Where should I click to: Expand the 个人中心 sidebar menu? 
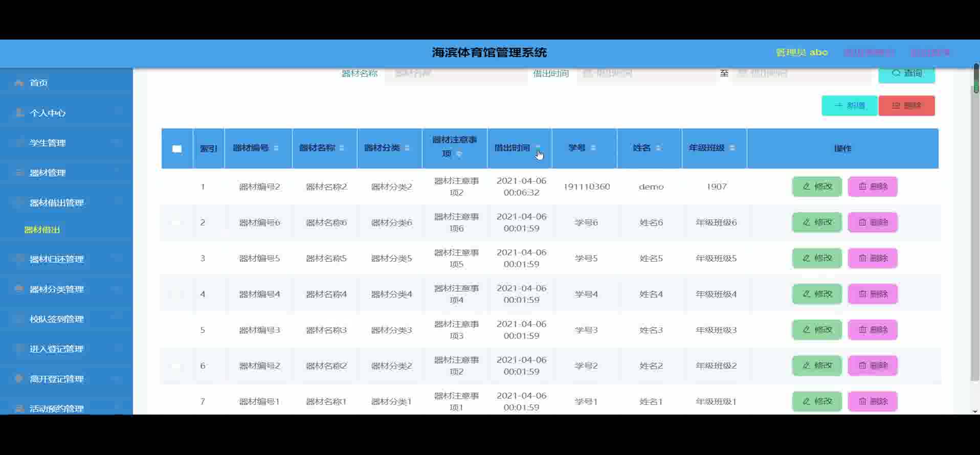pos(66,112)
